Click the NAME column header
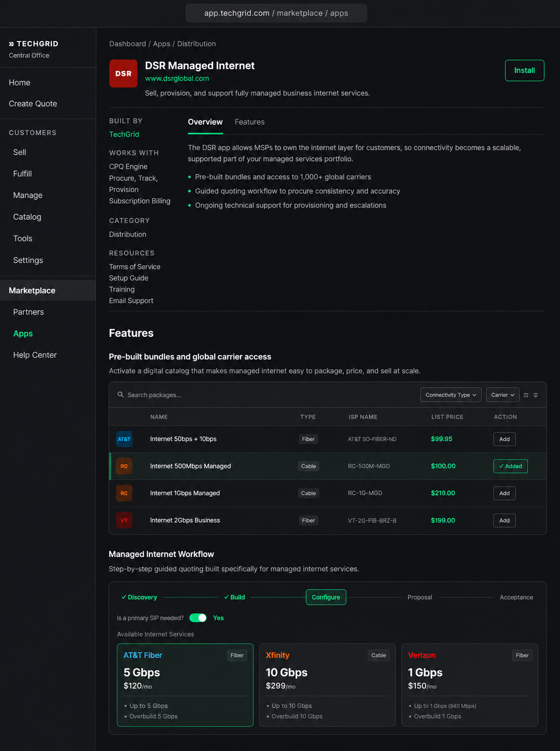Screen dimensions: 560x751 159,417
